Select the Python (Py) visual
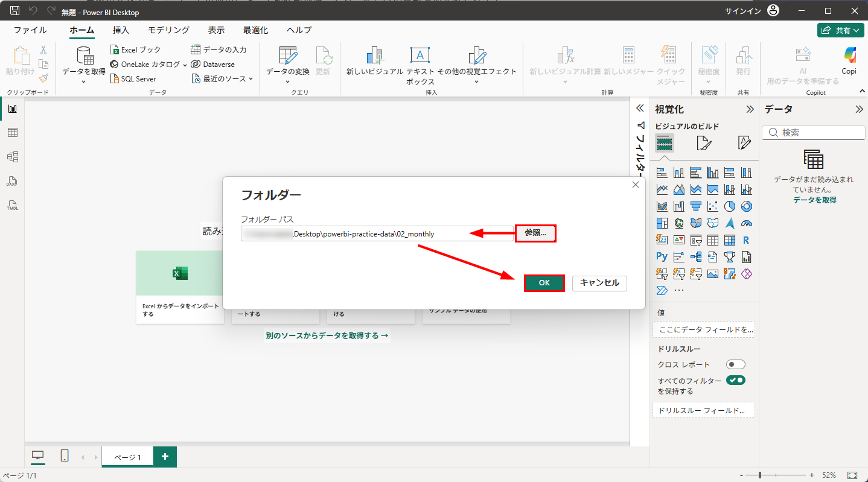Image resolution: width=868 pixels, height=482 pixels. pyautogui.click(x=662, y=257)
